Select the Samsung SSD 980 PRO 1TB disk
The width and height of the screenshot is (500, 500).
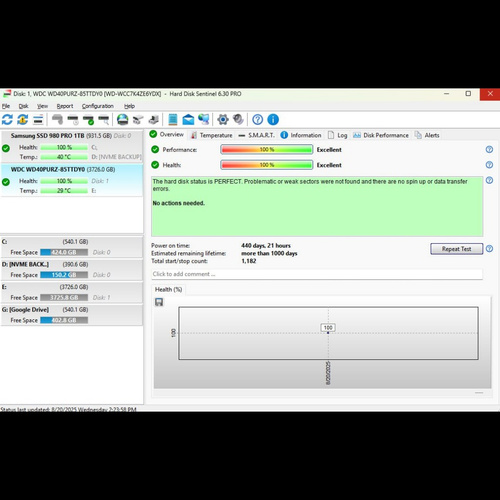click(72, 146)
